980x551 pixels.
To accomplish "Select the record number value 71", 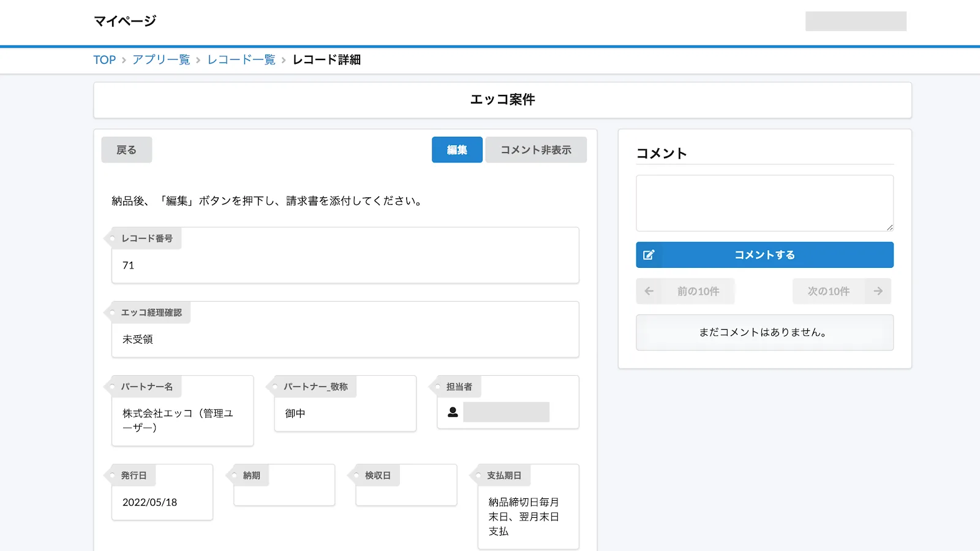I will coord(128,265).
